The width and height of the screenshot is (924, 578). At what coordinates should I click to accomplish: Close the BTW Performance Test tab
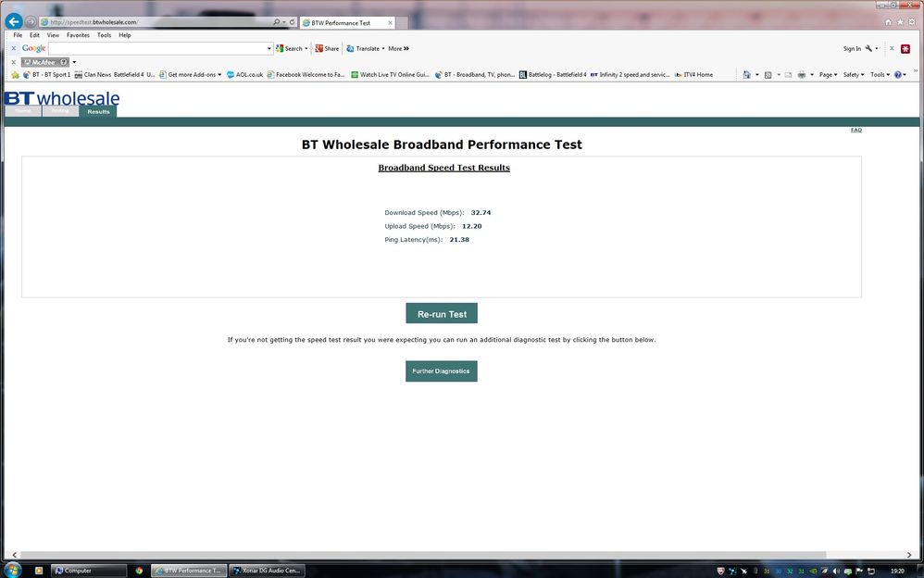tap(390, 22)
